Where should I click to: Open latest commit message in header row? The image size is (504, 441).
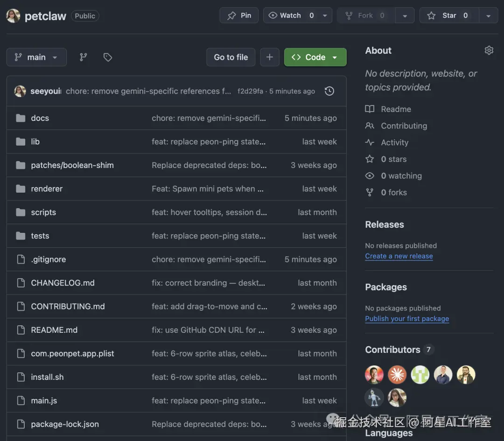(148, 91)
